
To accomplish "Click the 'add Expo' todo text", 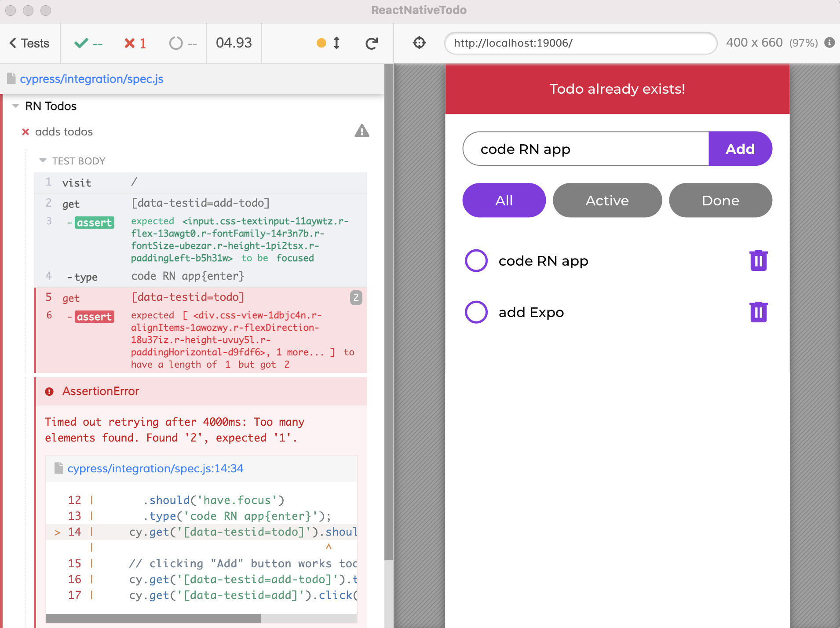I will 531,312.
